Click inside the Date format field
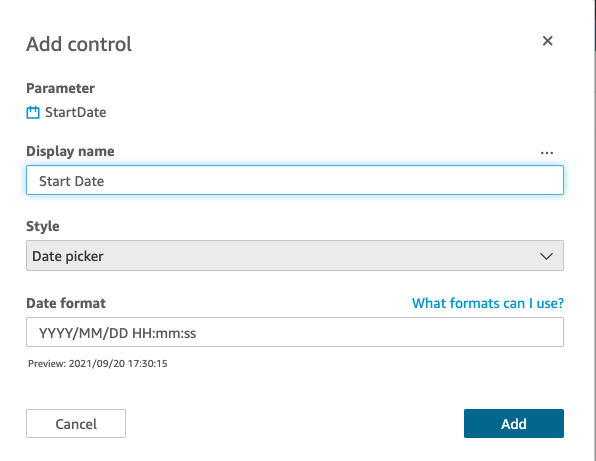The width and height of the screenshot is (596, 461). pos(295,332)
